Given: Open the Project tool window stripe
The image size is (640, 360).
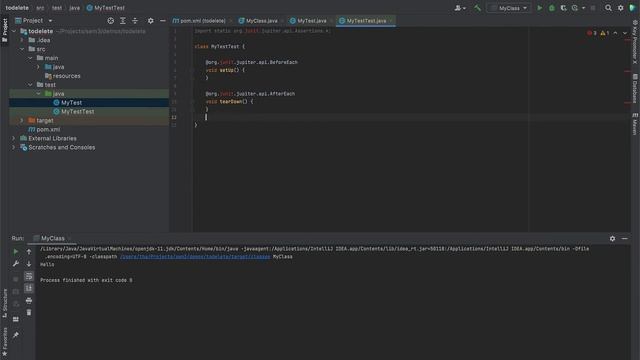Looking at the screenshot, I should pos(4,30).
